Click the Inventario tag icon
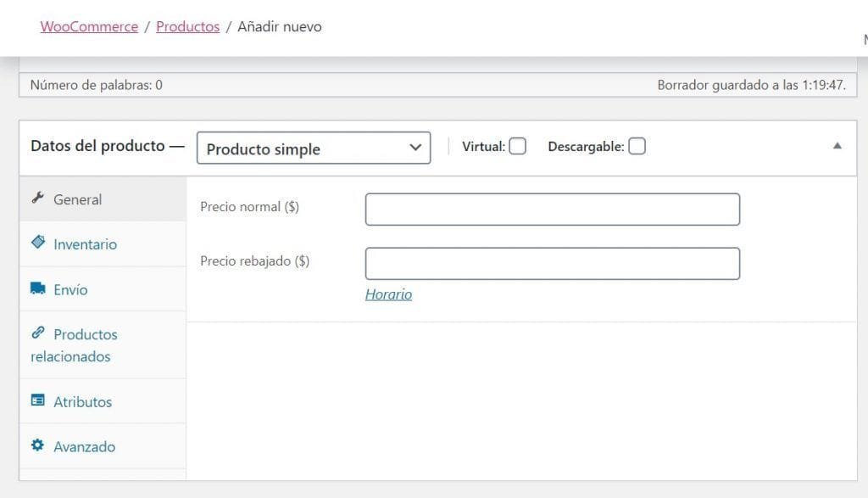Viewport: 868px width, 498px height. [37, 242]
